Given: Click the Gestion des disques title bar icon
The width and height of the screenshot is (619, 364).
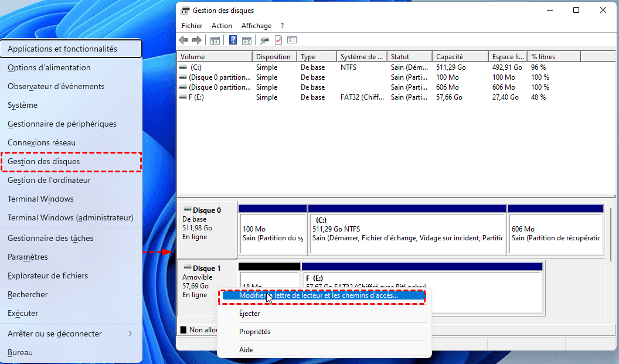Looking at the screenshot, I should [185, 11].
